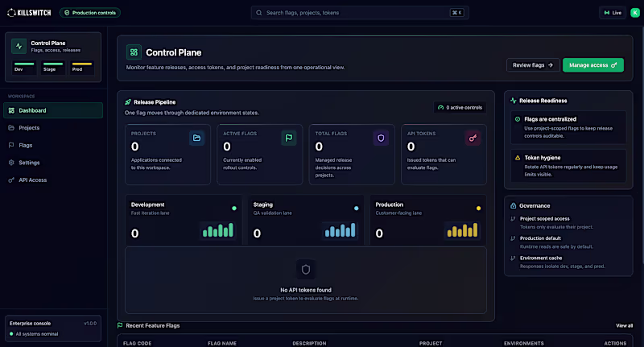Click the ENVIRONMENTS column header
644x347 pixels.
click(524, 343)
